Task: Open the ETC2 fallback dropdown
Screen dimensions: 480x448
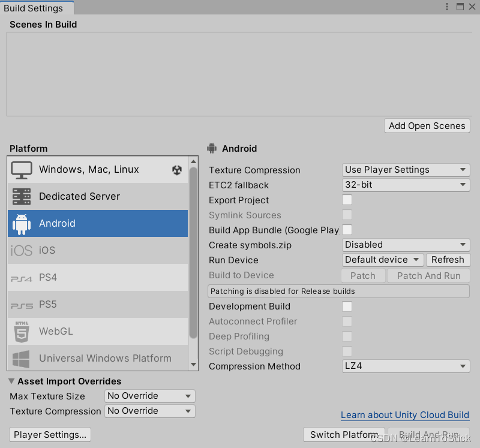Action: coord(406,185)
